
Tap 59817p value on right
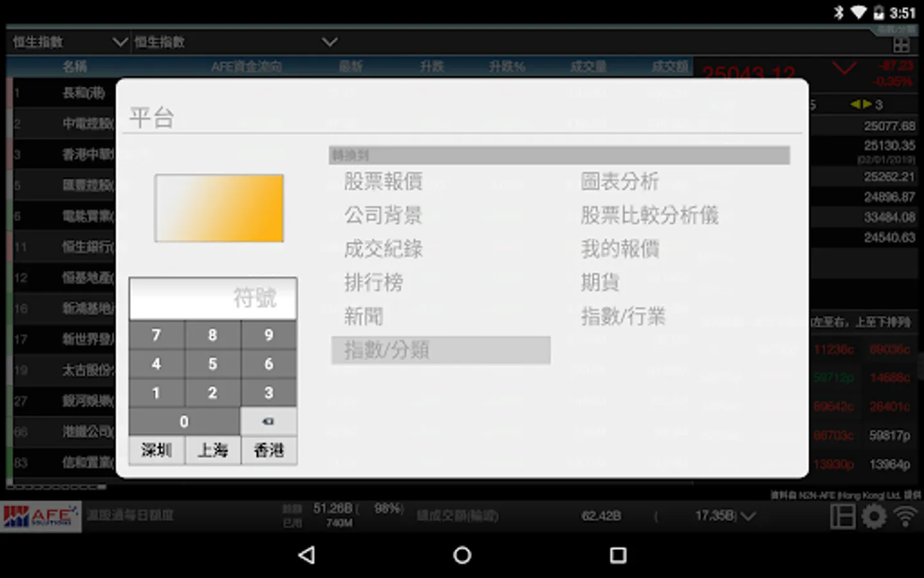coord(889,435)
